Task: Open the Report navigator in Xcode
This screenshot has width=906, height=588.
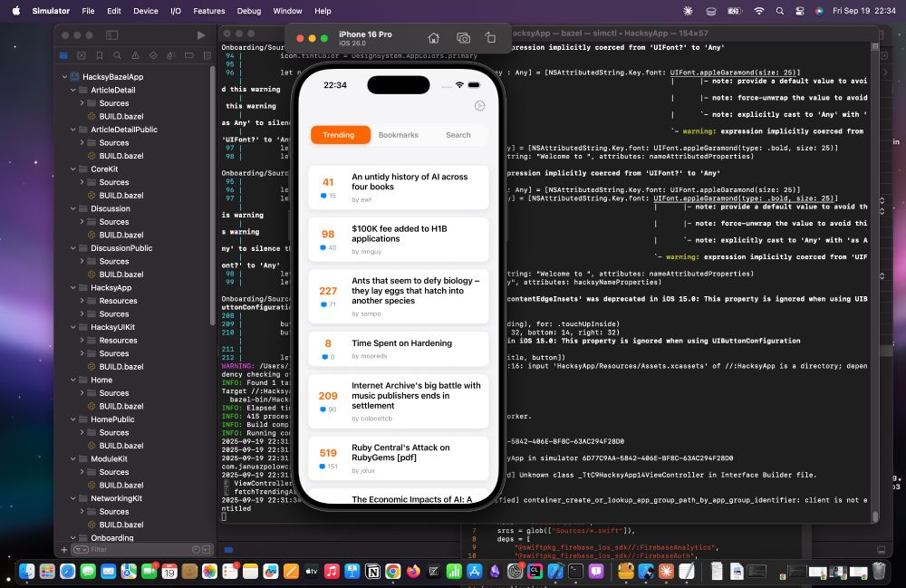Action: coord(207,55)
